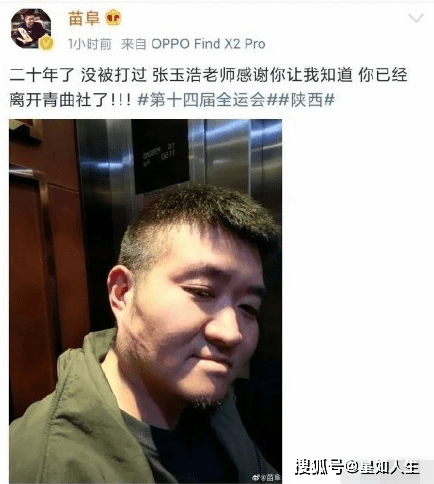Open the username 苗阜 link
434x484 pixels.
point(84,18)
